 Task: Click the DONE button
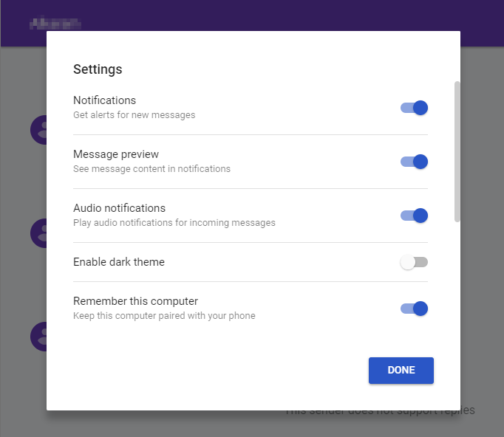(401, 371)
